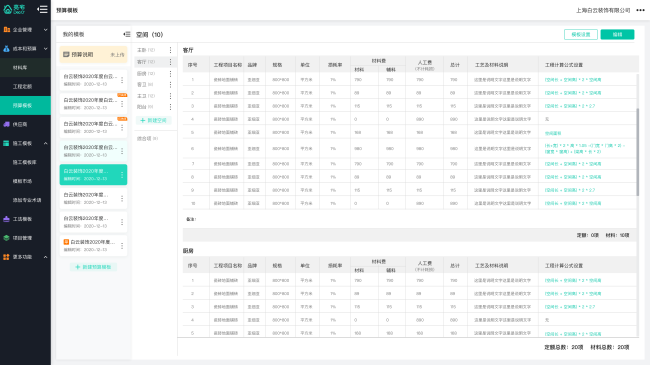Open 工程定额 in the sidebar
This screenshot has height=365, width=650.
(x=25, y=86)
